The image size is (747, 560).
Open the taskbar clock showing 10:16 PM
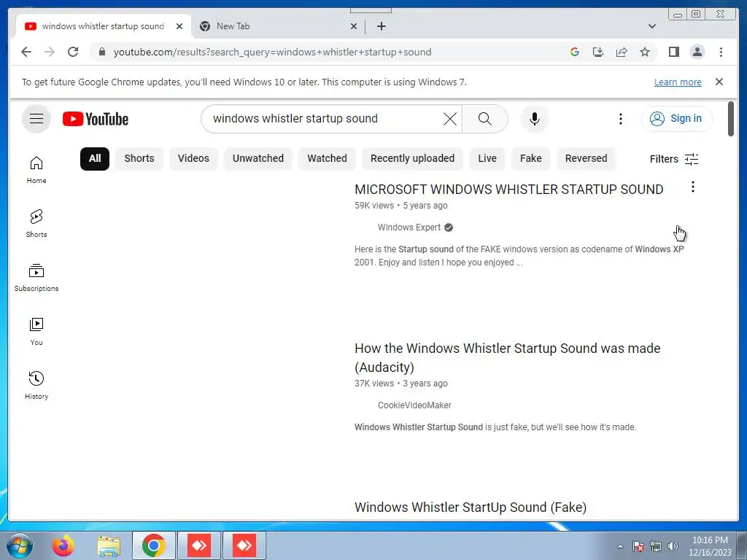click(x=710, y=546)
